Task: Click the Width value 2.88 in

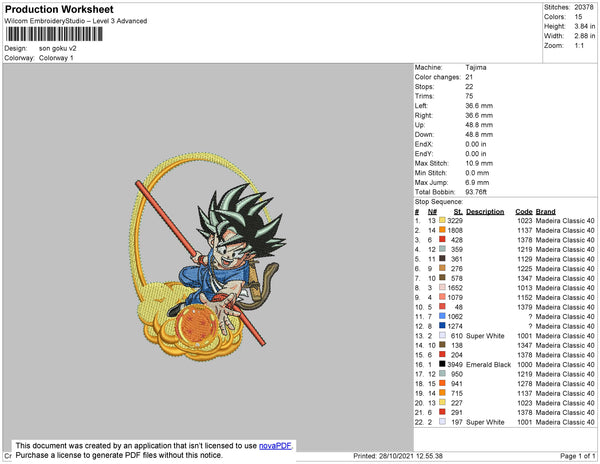Action: (584, 36)
